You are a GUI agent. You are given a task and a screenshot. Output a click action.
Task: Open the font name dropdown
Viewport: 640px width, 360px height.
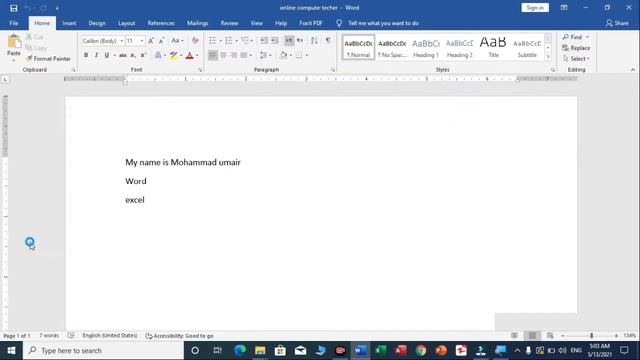tap(122, 41)
